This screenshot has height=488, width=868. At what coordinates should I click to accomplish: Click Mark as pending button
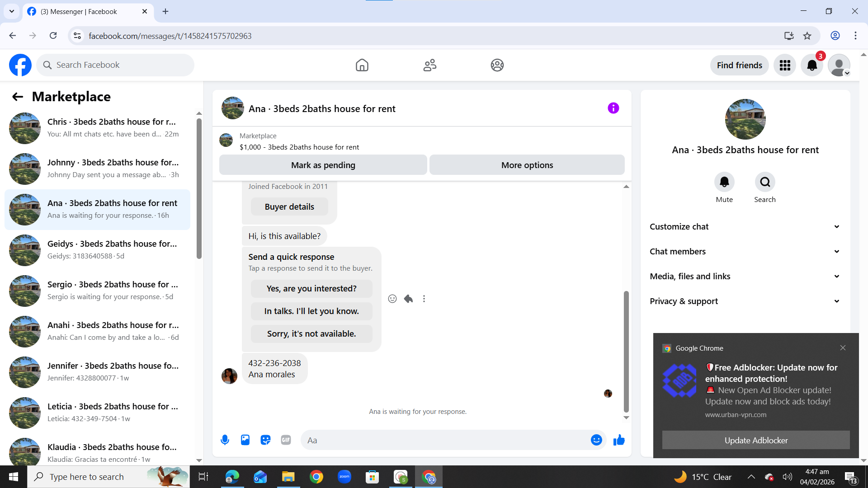pyautogui.click(x=323, y=165)
